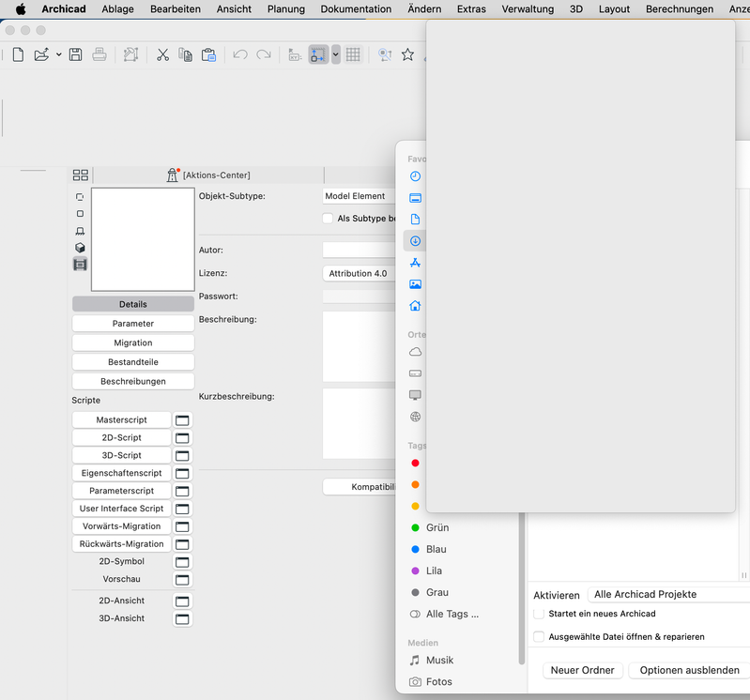Select Musik in the Medien sidebar
The width and height of the screenshot is (750, 700).
439,661
